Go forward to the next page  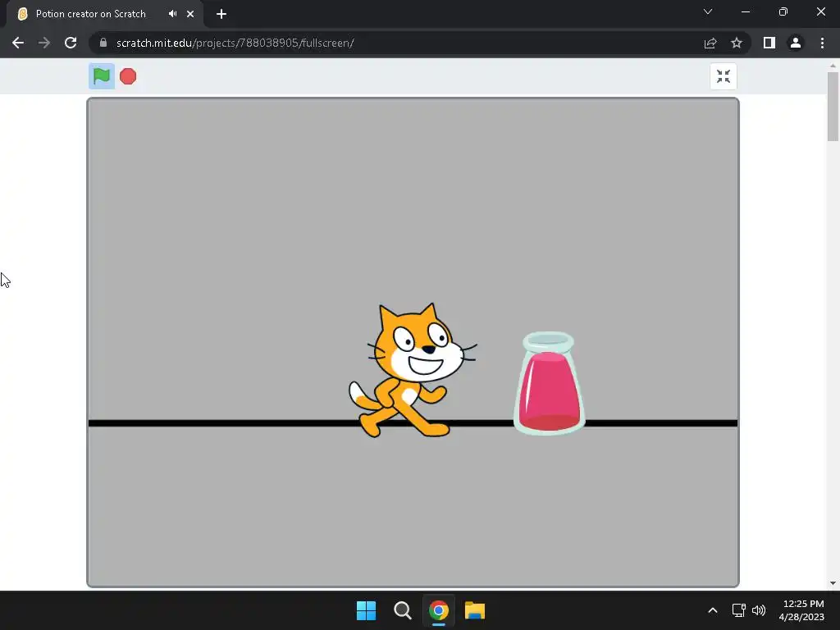point(44,43)
